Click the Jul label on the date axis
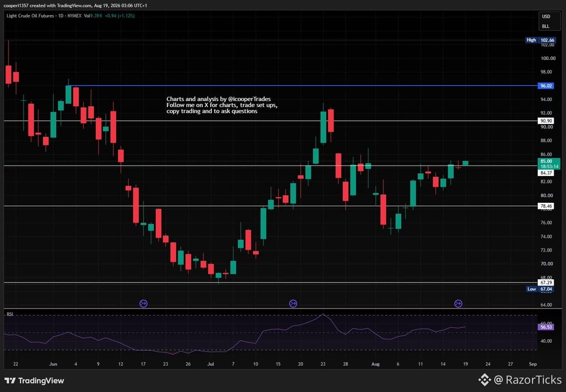Screen dimensions: 566x392 tap(211, 364)
